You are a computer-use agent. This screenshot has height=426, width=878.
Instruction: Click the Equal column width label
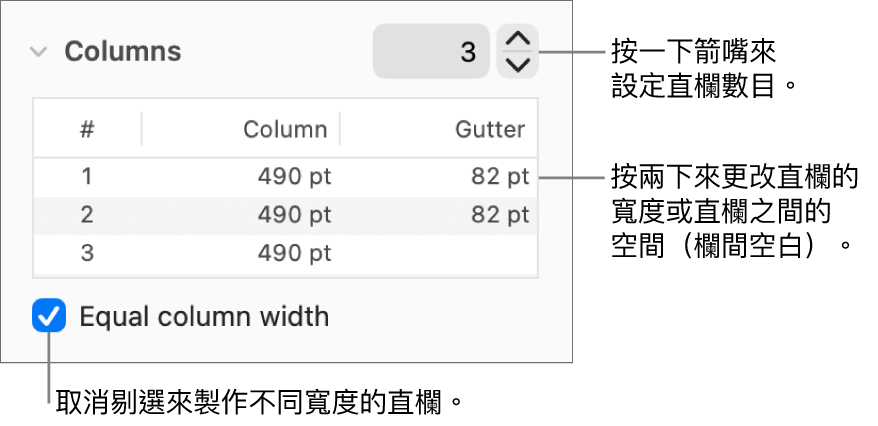click(204, 317)
